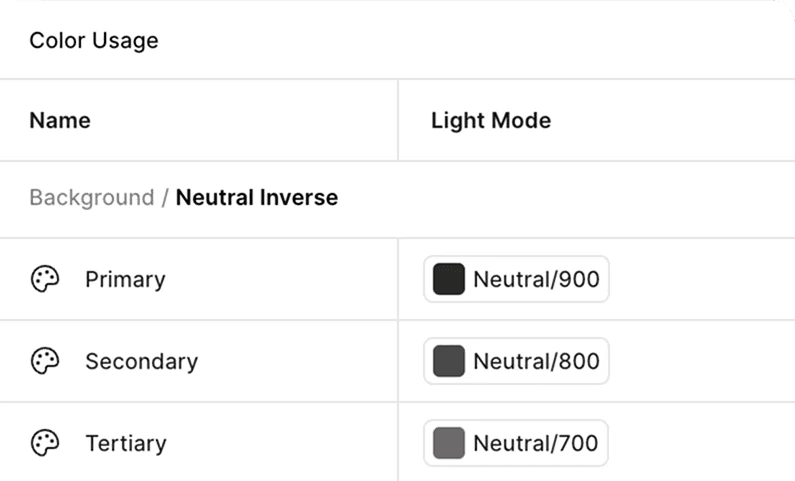Screen dimensions: 795x481
Task: Click the palette icon beside Secondary
Action: [45, 361]
